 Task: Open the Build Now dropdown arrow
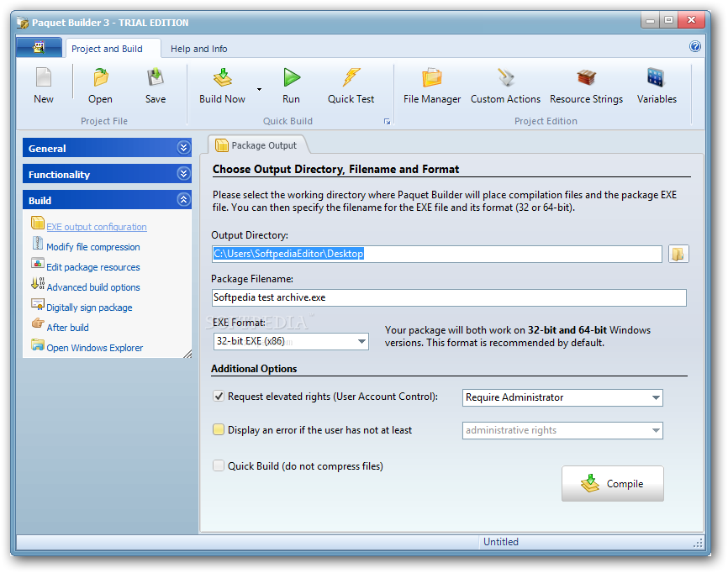[x=259, y=89]
